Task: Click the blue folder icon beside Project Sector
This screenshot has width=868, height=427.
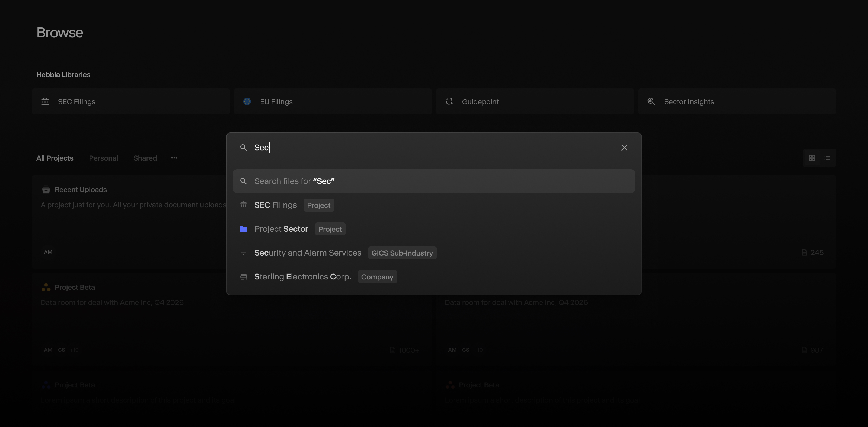Action: pyautogui.click(x=244, y=229)
